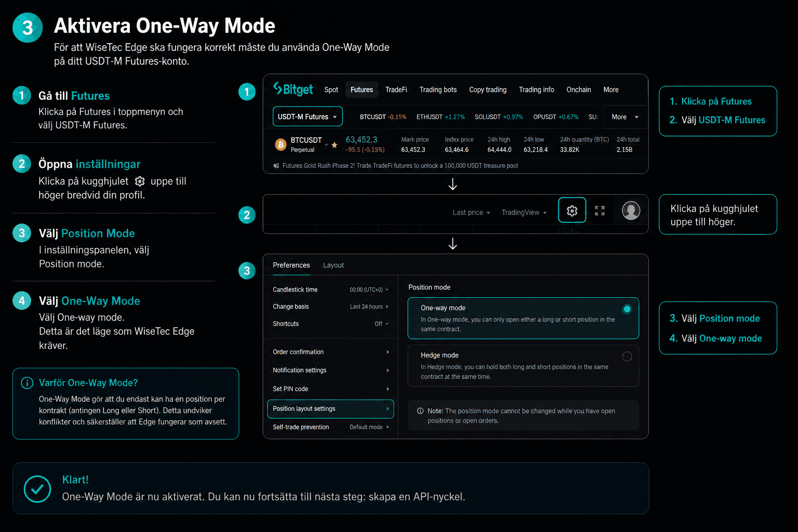Click the small gear icon in the kugghjulet sentence
This screenshot has height=532, width=798.
(140, 181)
